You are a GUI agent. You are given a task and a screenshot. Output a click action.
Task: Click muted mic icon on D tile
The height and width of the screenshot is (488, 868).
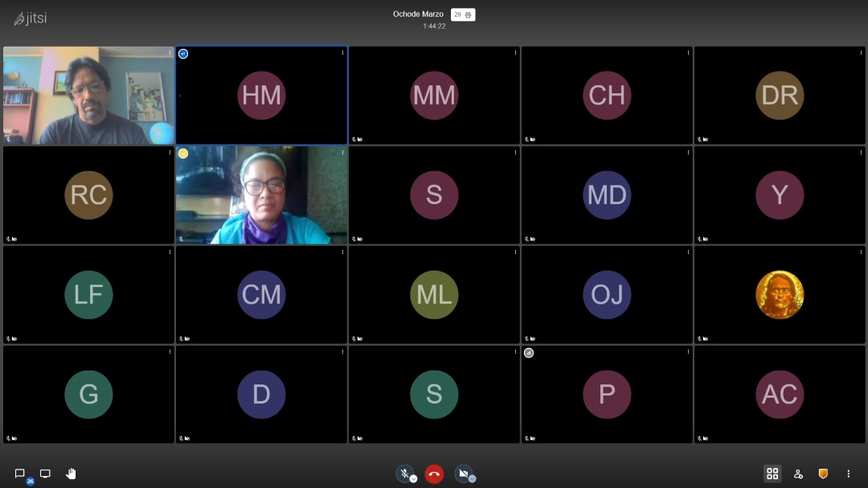pos(181,439)
